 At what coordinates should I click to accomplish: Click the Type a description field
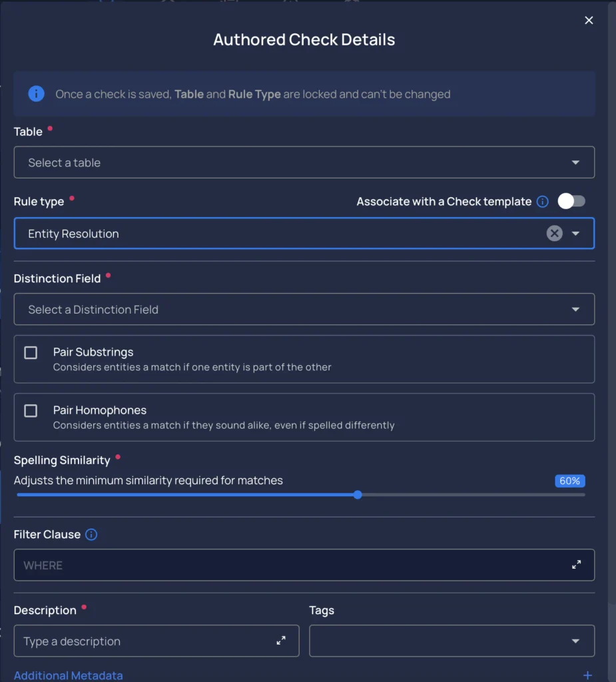[156, 641]
